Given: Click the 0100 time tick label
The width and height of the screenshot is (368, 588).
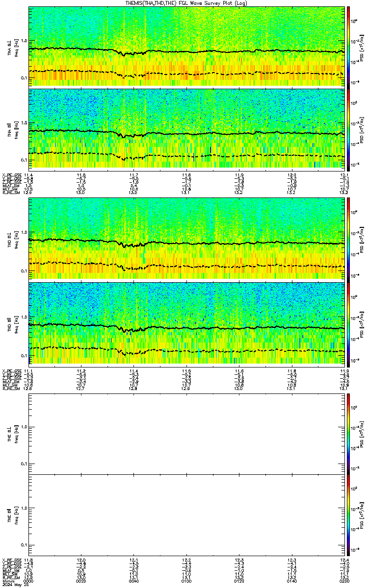Looking at the screenshot, I should (x=186, y=581).
